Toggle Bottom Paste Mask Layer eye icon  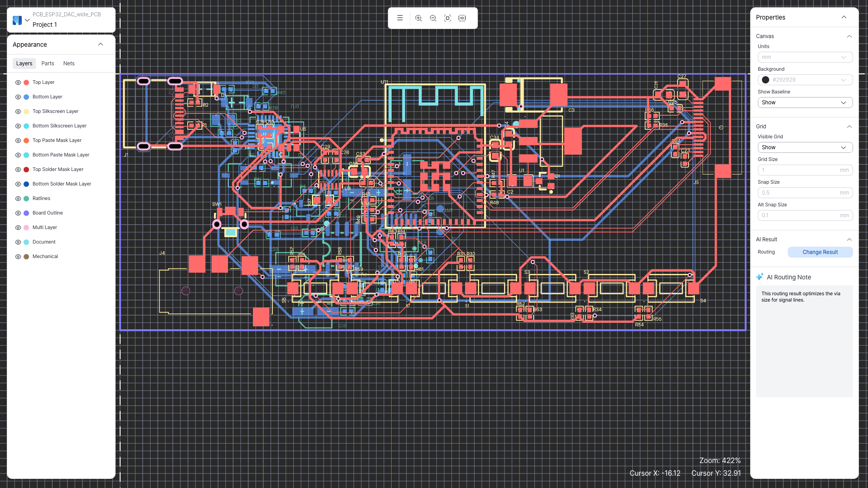tap(18, 155)
